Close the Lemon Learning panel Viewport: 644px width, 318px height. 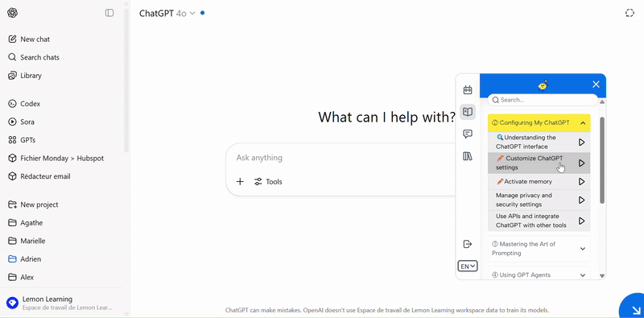click(596, 85)
